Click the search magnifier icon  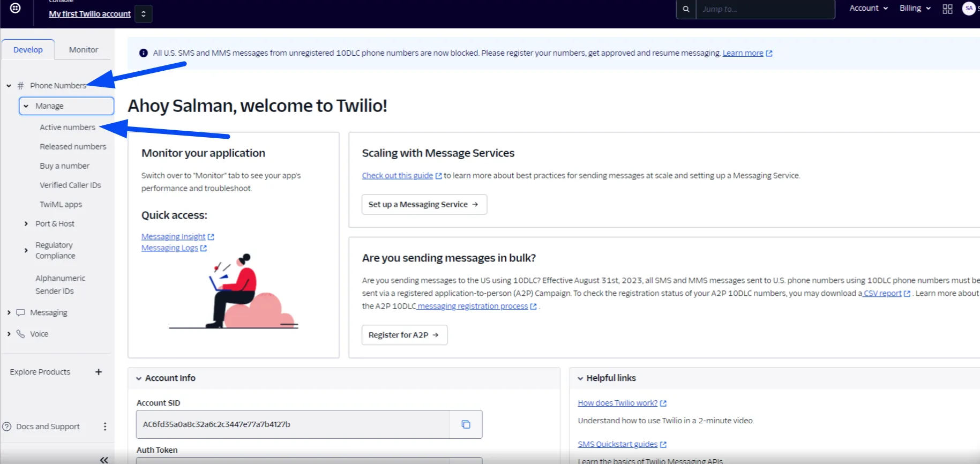click(686, 9)
